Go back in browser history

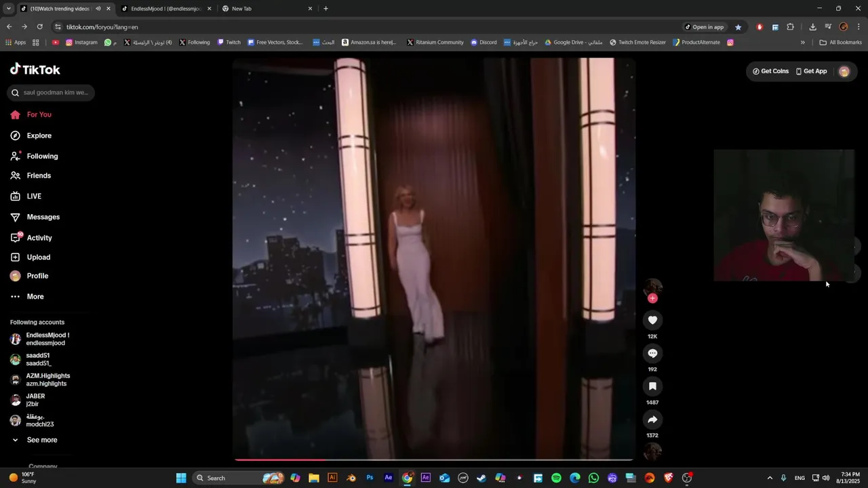pyautogui.click(x=9, y=27)
